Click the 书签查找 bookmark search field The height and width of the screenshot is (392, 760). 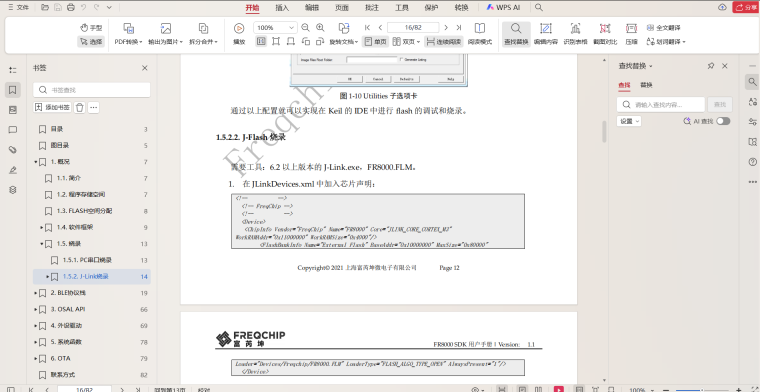[x=92, y=90]
